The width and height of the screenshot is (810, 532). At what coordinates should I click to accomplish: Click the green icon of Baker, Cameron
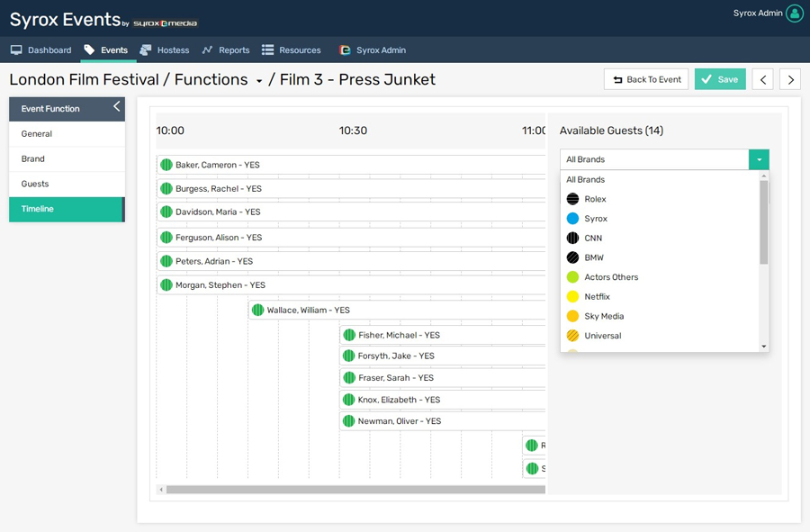[x=166, y=165]
